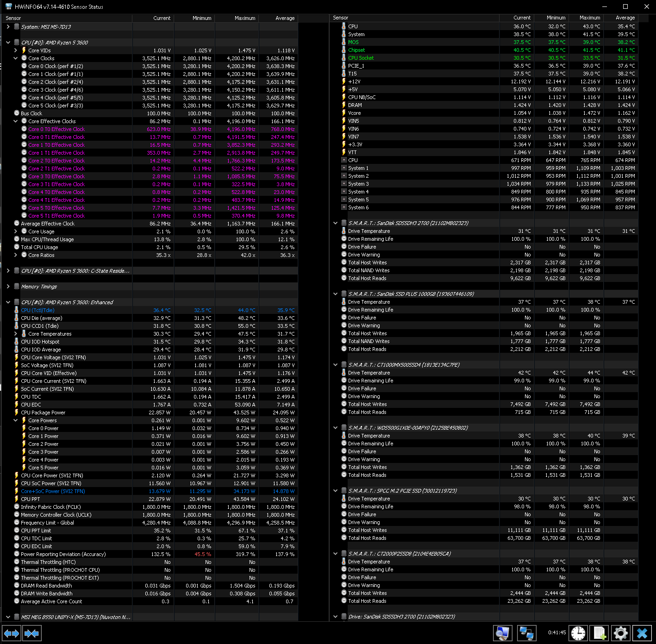Click the Core Temperatures thermometer icon
This screenshot has width=656, height=644.
(x=24, y=334)
